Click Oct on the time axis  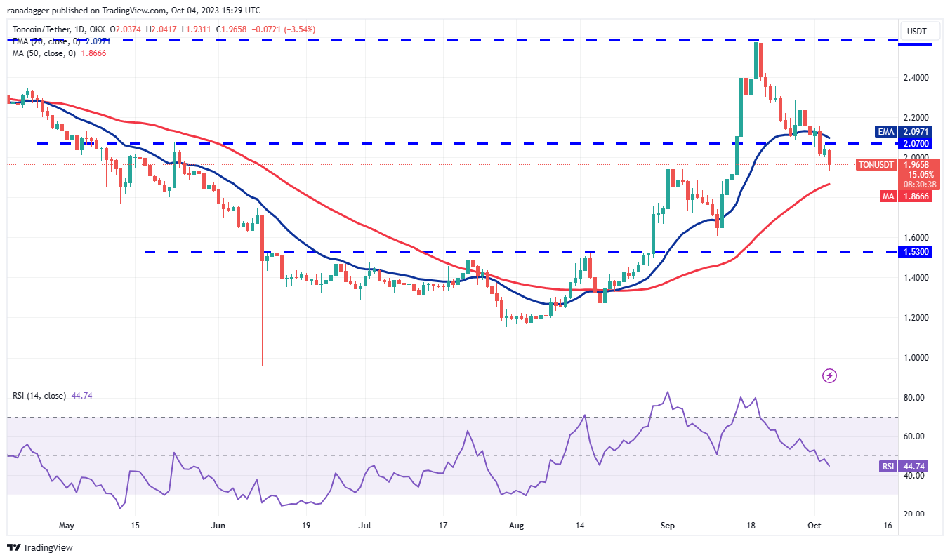click(814, 524)
